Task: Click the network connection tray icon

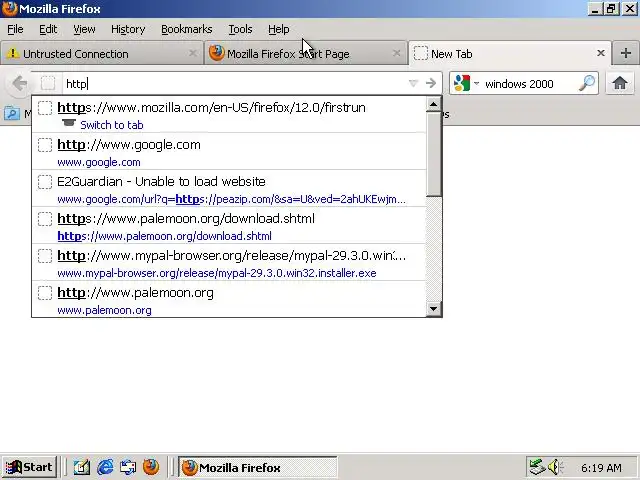Action: click(x=536, y=467)
